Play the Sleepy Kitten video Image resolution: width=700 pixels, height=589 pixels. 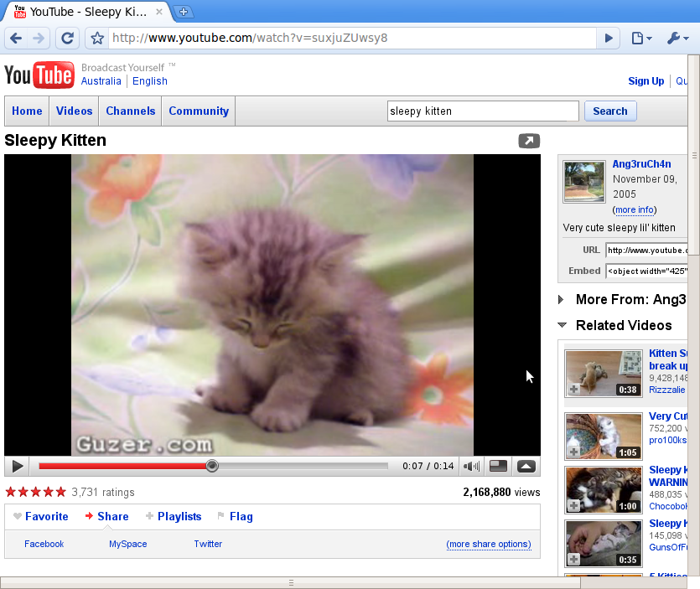pos(18,467)
